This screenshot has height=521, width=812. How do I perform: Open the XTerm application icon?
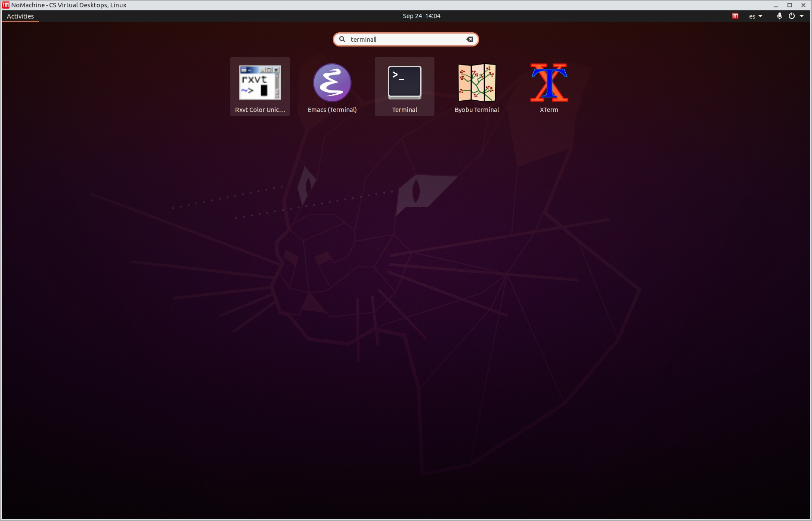[x=549, y=82]
